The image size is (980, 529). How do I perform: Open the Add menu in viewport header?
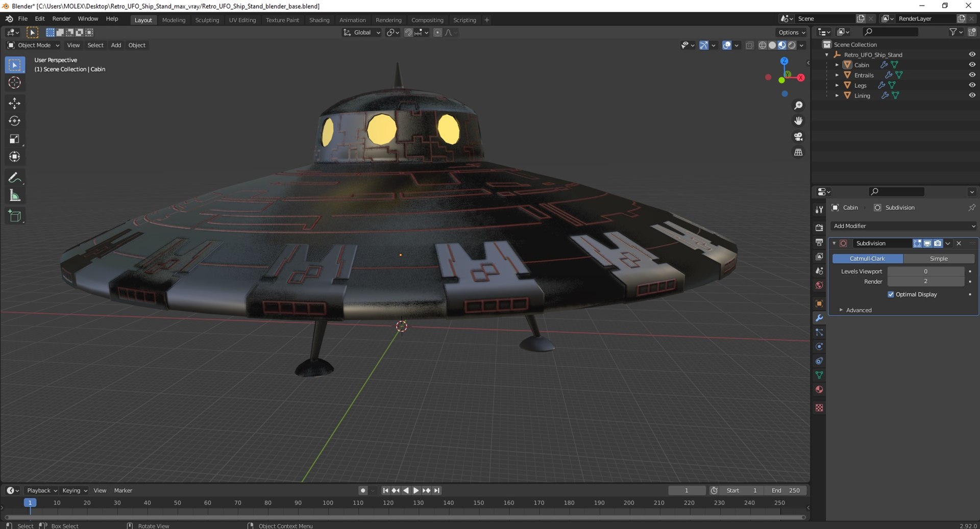(116, 45)
